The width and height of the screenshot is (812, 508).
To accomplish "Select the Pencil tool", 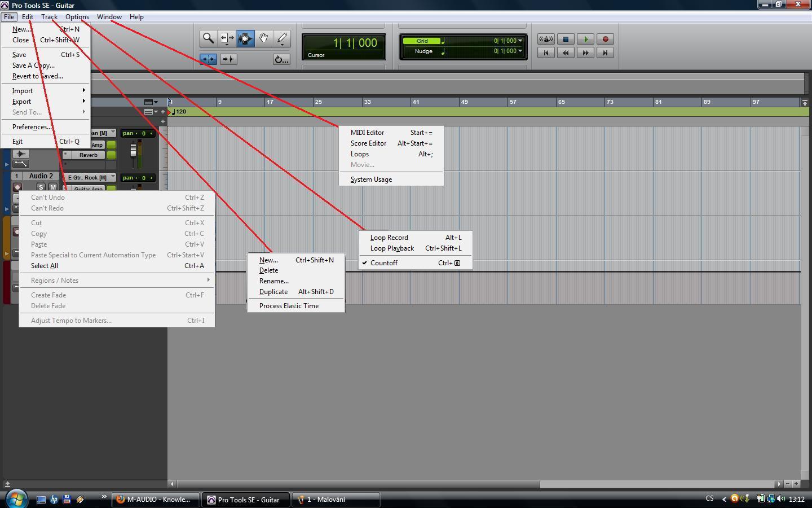I will point(282,38).
